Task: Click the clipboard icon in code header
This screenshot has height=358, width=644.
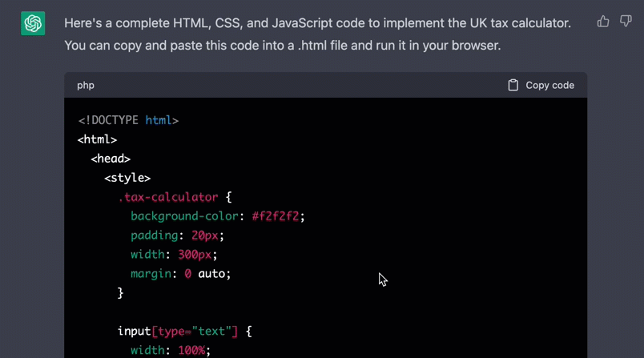Action: point(513,85)
